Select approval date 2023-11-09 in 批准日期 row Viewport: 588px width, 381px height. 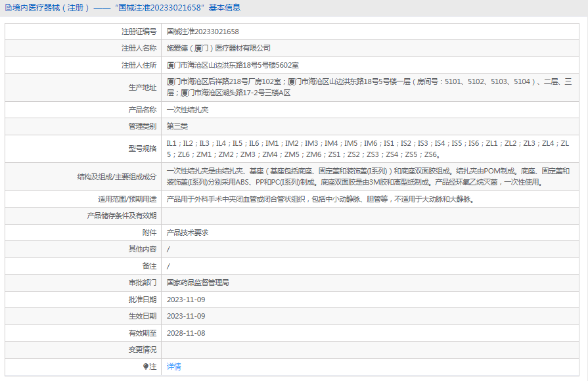[x=186, y=300]
